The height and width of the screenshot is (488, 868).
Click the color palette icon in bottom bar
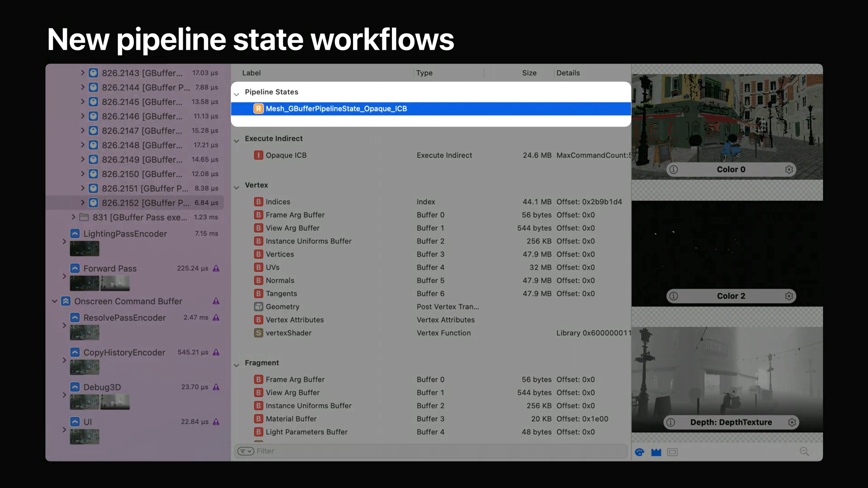pyautogui.click(x=639, y=452)
